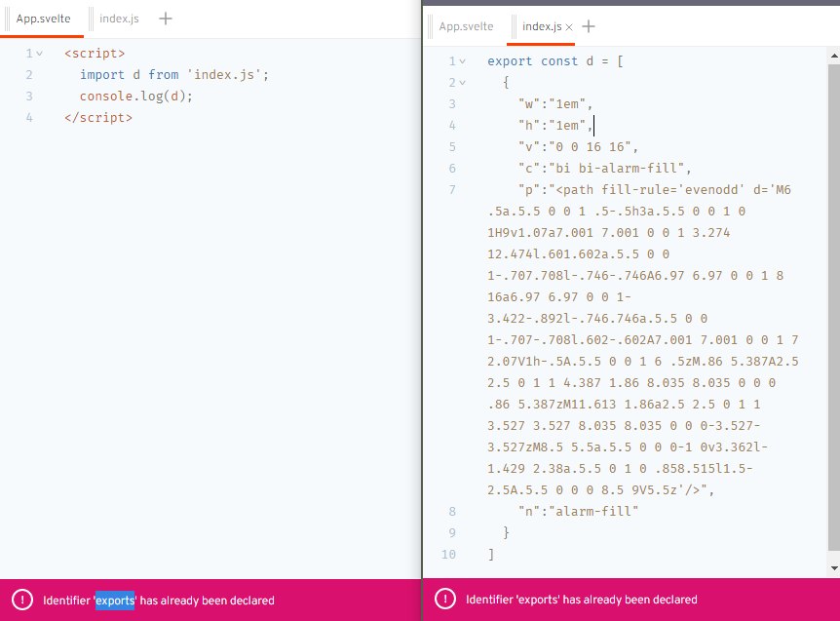Fold the object literal at line 2 in index.js
Image resolution: width=840 pixels, height=621 pixels.
click(x=463, y=83)
